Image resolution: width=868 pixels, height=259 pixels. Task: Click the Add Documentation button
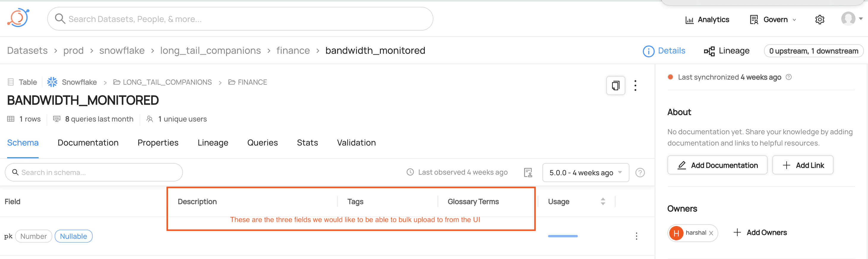pos(717,165)
